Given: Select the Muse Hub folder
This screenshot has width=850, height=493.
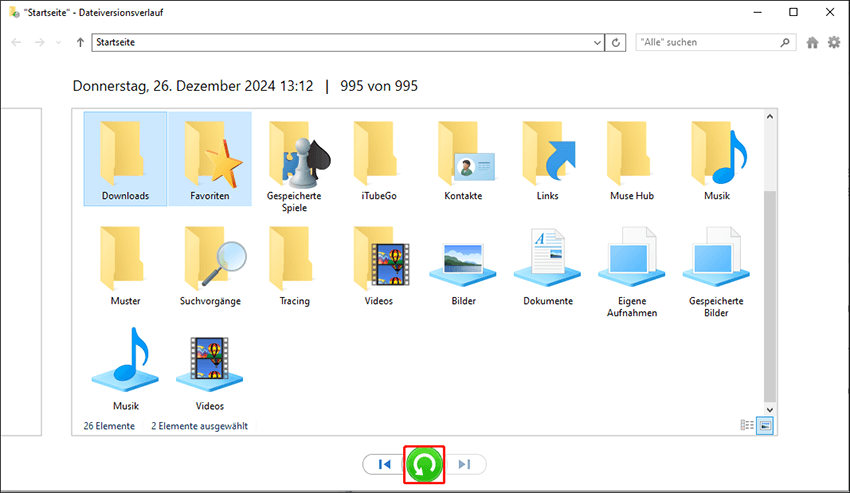Looking at the screenshot, I should point(632,160).
